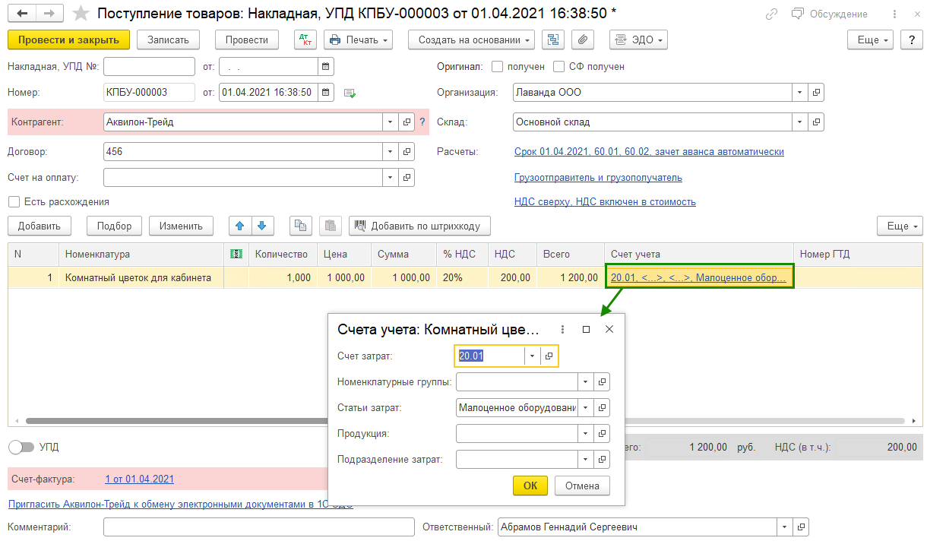Open the Грузоотправитель и грузополучатель link
927x560 pixels.
[x=598, y=178]
